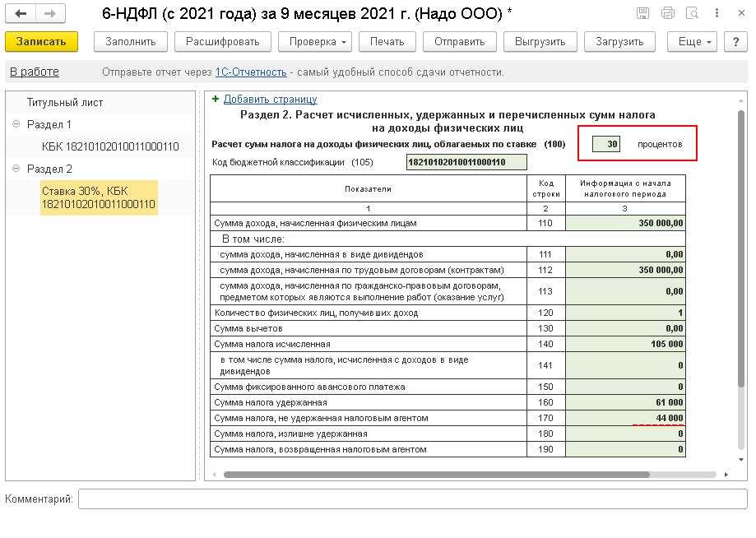Screen dimensions: 756x538
Task: Click green plus icon to add page
Action: 216,99
